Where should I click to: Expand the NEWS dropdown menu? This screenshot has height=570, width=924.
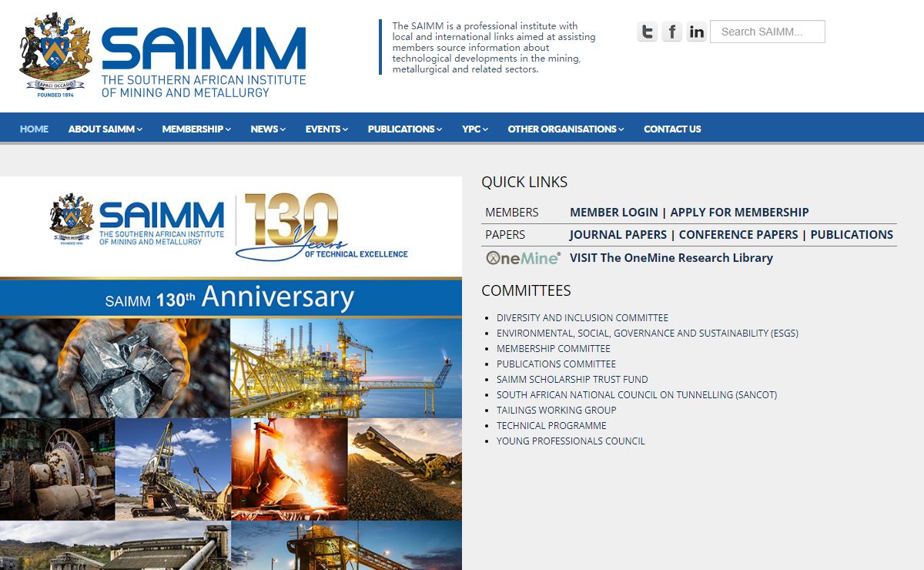(268, 129)
